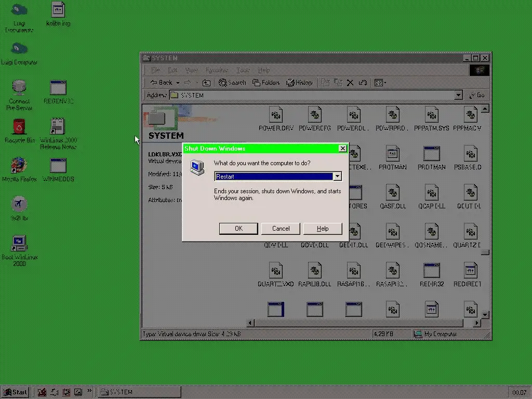532x399 pixels.
Task: Select Luigi Documents desktop icon
Action: [19, 18]
